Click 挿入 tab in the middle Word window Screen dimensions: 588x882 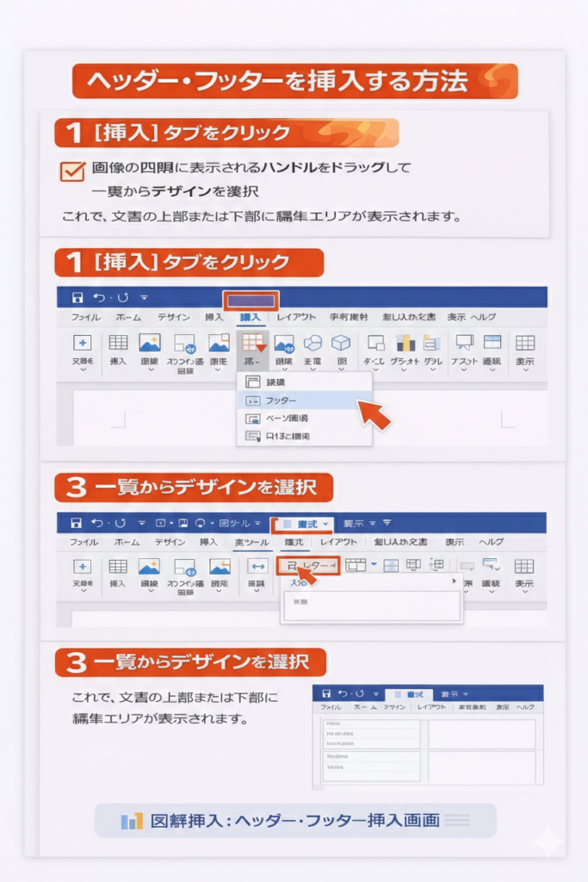click(x=208, y=543)
